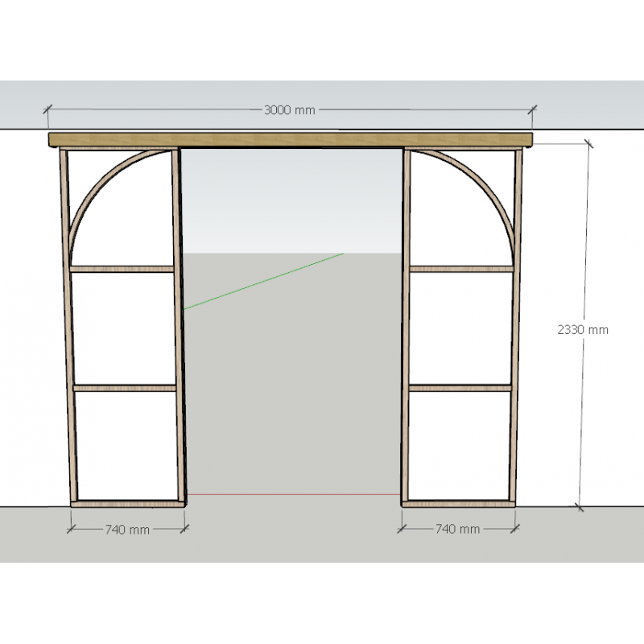The image size is (644, 644).
Task: Click the red axis line at the floor
Action: coord(294,494)
